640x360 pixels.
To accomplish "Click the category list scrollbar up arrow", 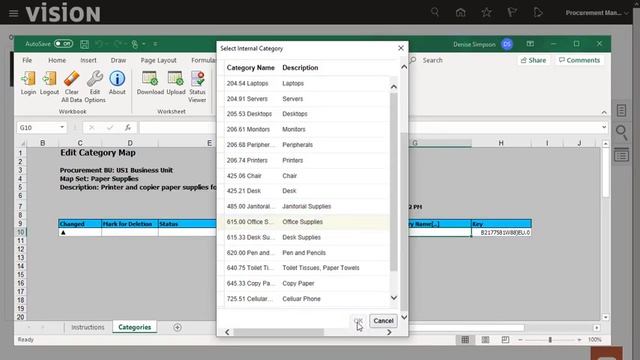I will click(393, 87).
